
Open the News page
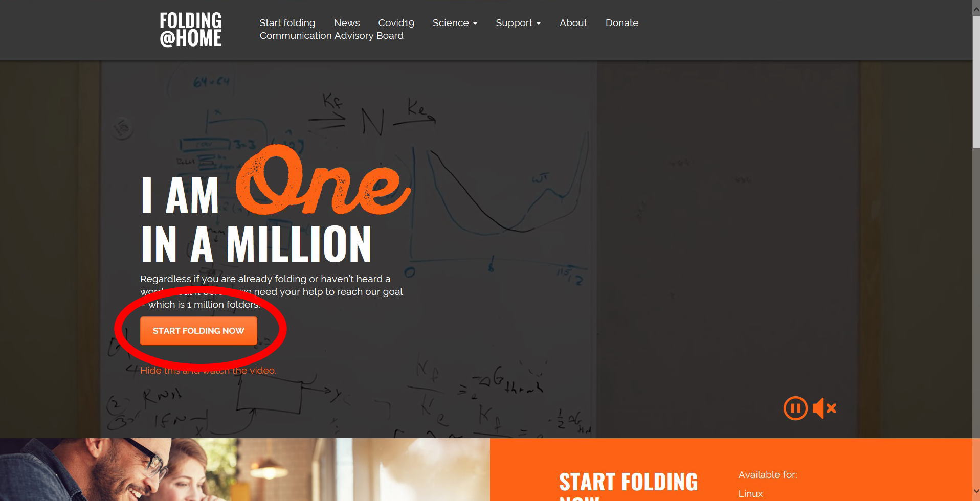pos(347,22)
